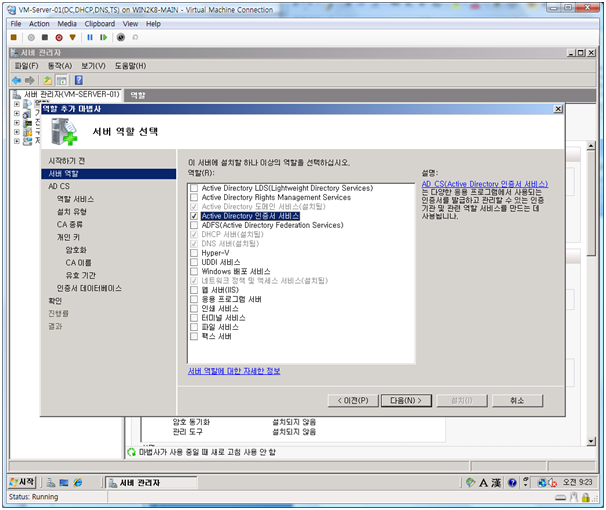Open the 파일(F) menu in 서버 관리자
Image resolution: width=606 pixels, height=510 pixels.
coord(26,66)
